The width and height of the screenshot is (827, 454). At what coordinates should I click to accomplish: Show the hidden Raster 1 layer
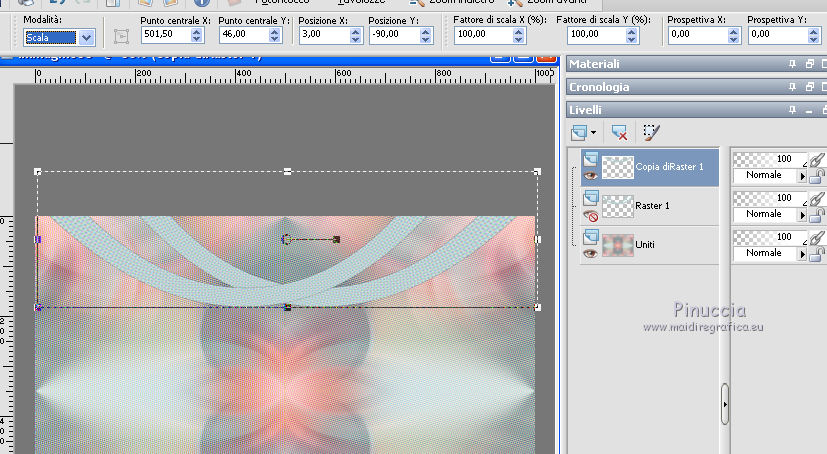(590, 215)
